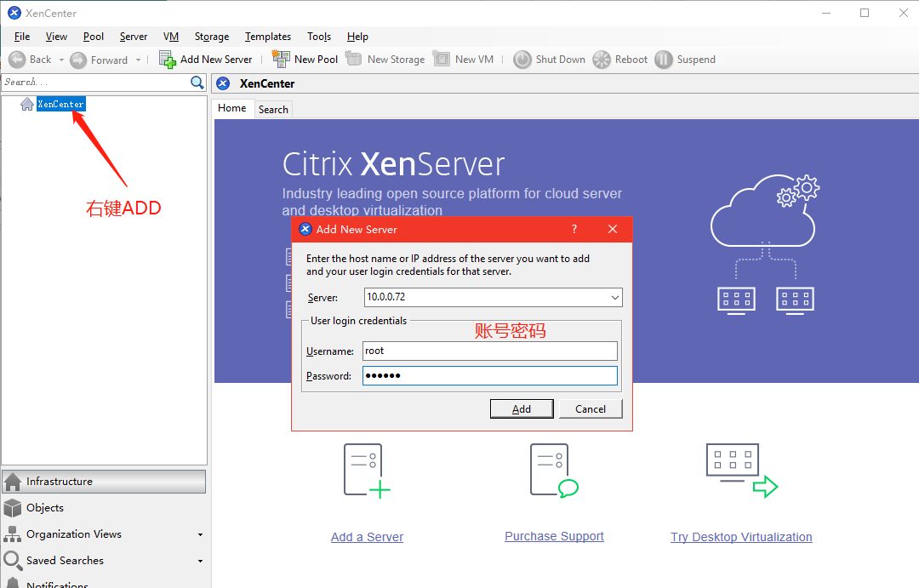
Task: Minimize the XenCenter window
Action: pyautogui.click(x=826, y=13)
